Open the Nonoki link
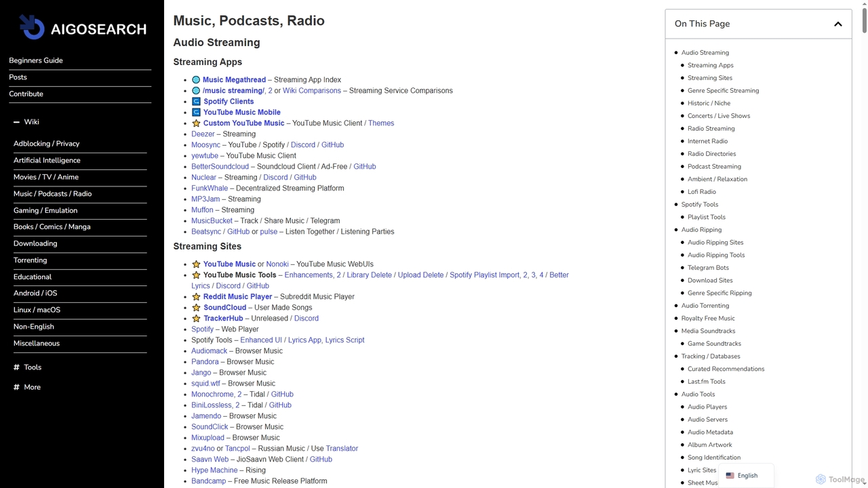The width and height of the screenshot is (868, 488). (x=277, y=264)
